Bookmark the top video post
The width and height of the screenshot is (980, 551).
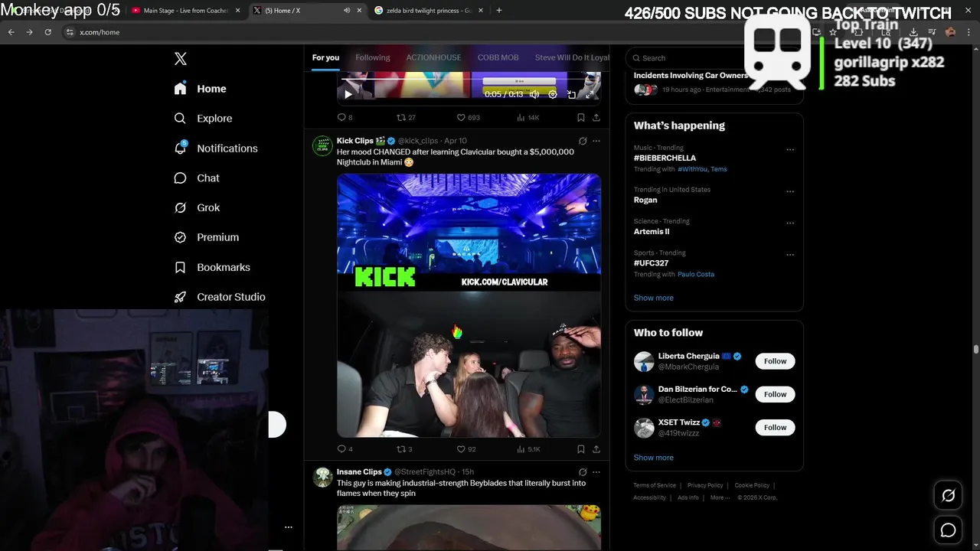581,117
